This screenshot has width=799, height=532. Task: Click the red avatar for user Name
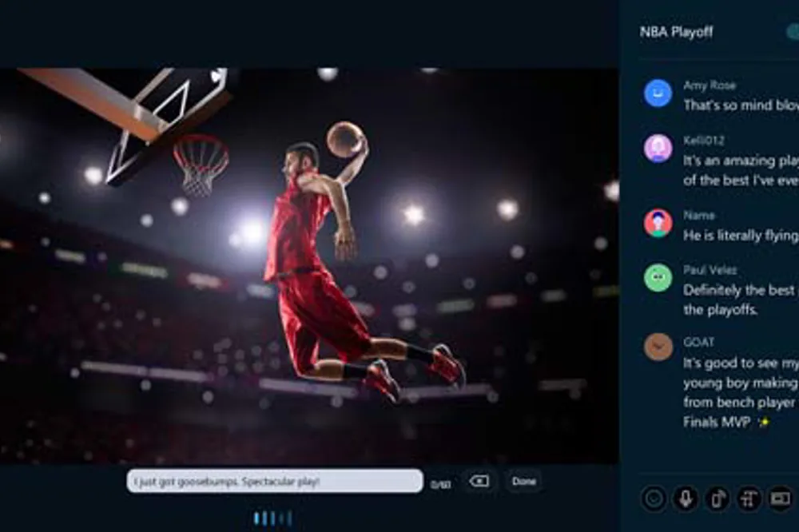pos(658,223)
